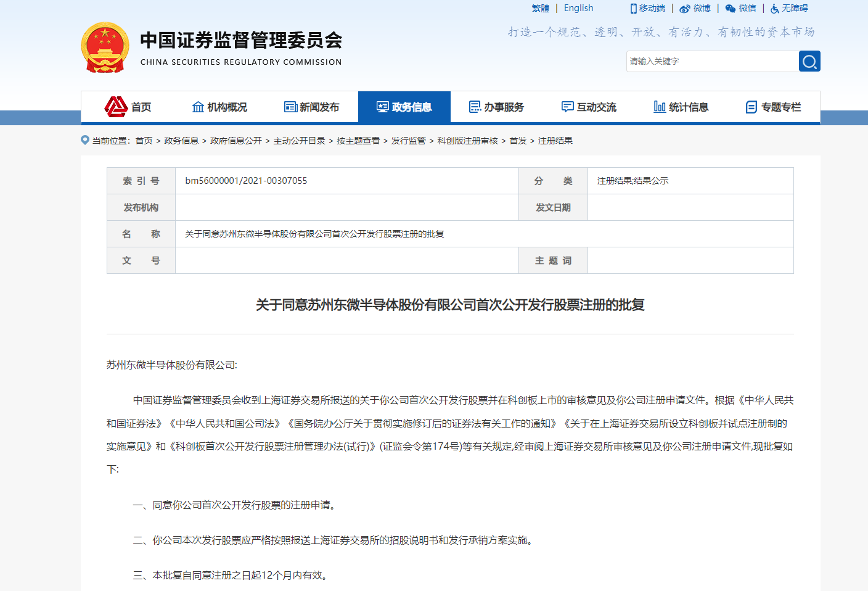Screen dimensions: 868x591
Task: Click the location pin icon in breadcrumb
Action: [x=85, y=140]
